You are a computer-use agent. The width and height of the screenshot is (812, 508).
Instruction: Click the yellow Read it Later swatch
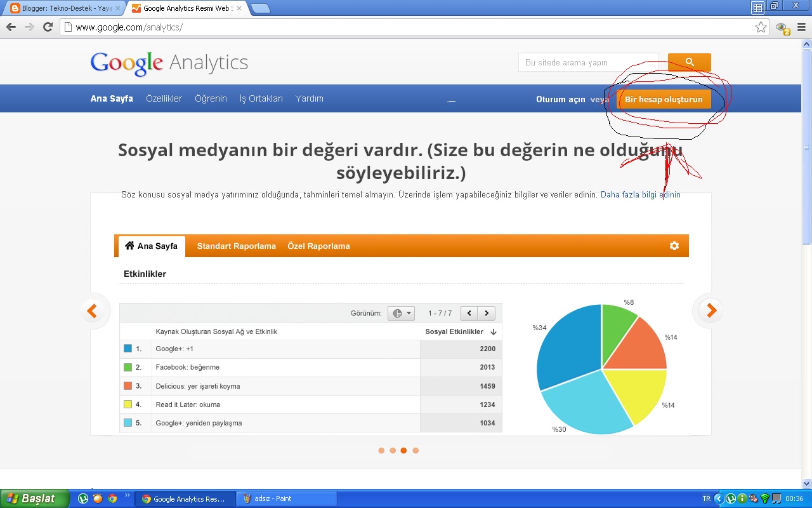coord(128,404)
